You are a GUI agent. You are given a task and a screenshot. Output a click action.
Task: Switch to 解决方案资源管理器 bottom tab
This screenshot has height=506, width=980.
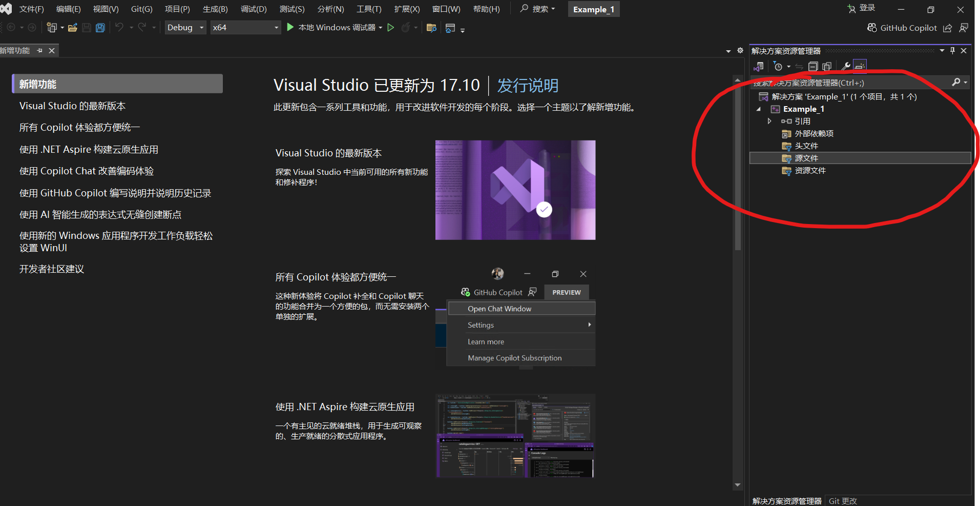pyautogui.click(x=787, y=501)
